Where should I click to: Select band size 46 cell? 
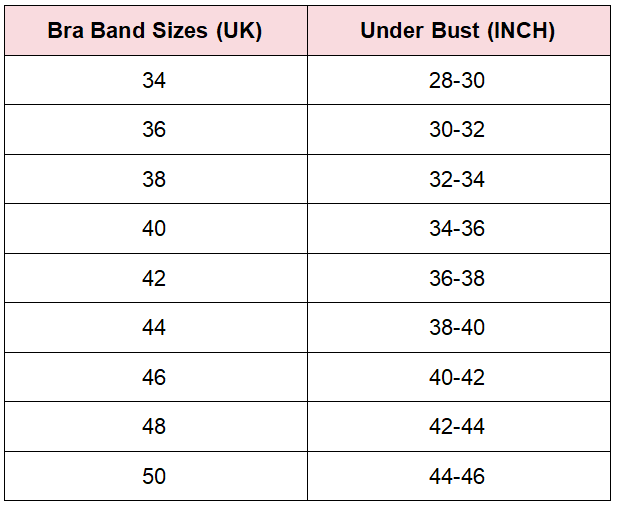click(156, 377)
